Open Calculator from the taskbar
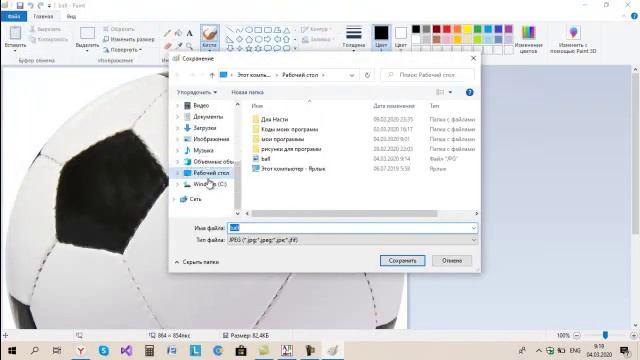This screenshot has width=640, height=360. [149, 351]
